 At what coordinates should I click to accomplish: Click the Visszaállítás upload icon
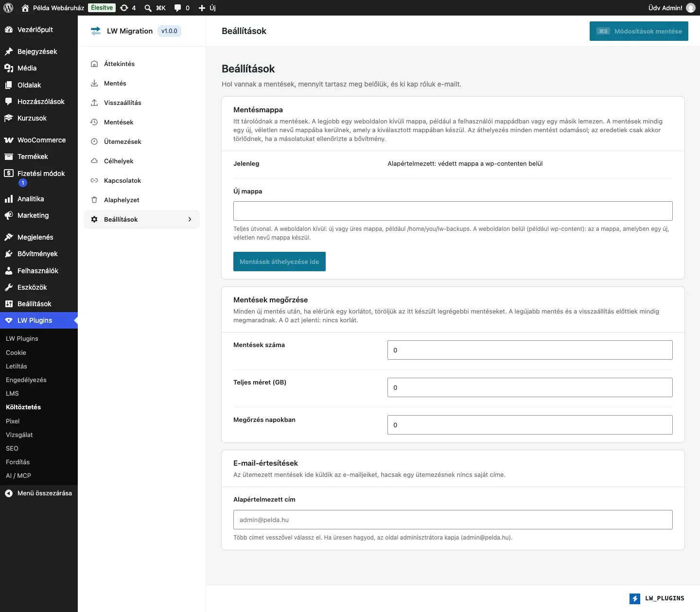94,103
